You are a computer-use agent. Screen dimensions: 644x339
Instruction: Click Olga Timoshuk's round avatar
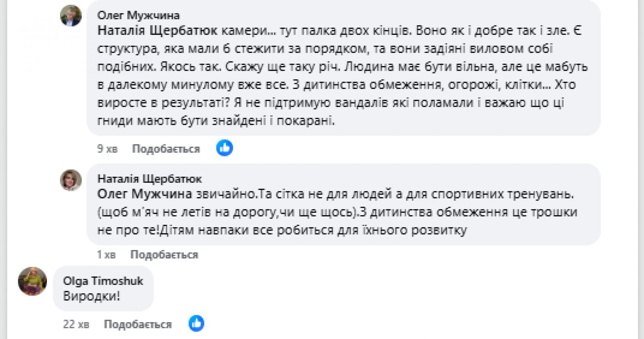pyautogui.click(x=32, y=281)
